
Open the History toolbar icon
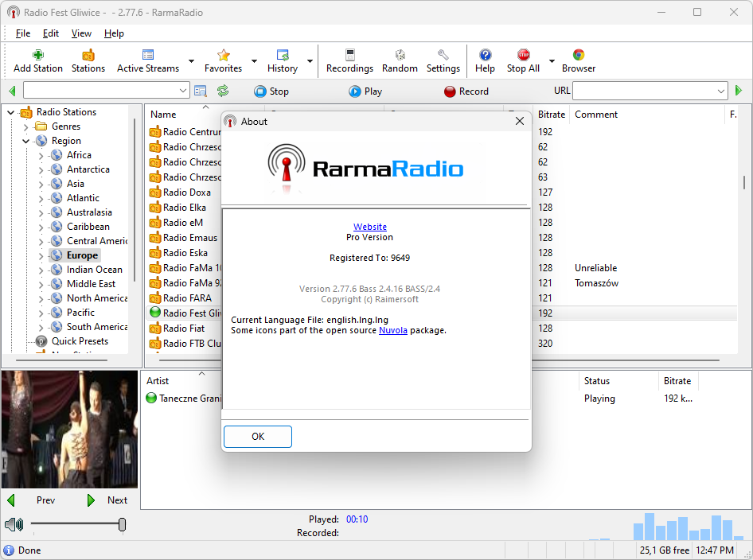[283, 61]
